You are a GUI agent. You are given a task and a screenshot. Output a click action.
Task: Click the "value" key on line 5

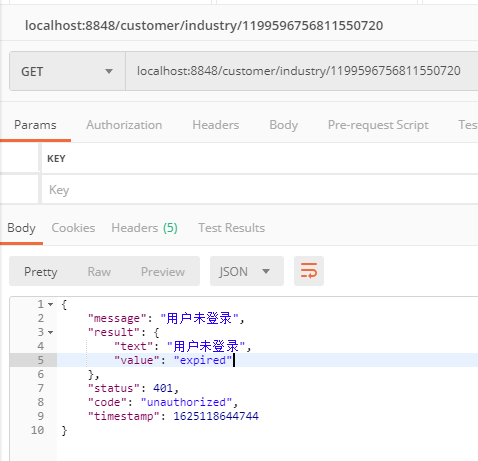click(x=137, y=360)
